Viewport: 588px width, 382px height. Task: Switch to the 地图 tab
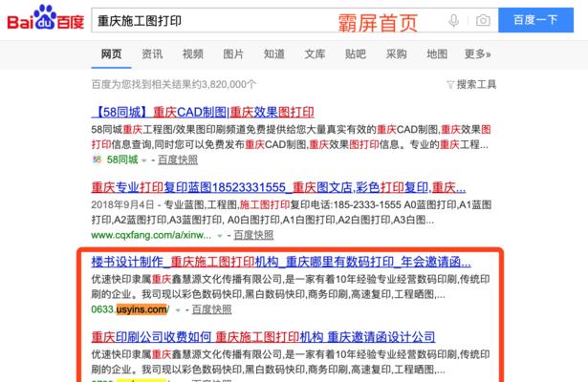(437, 54)
